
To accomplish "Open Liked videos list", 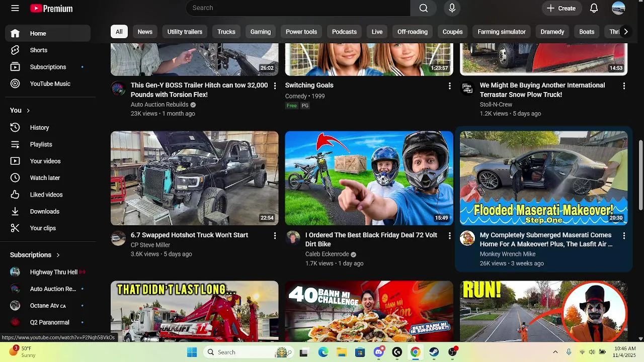I will (48, 195).
